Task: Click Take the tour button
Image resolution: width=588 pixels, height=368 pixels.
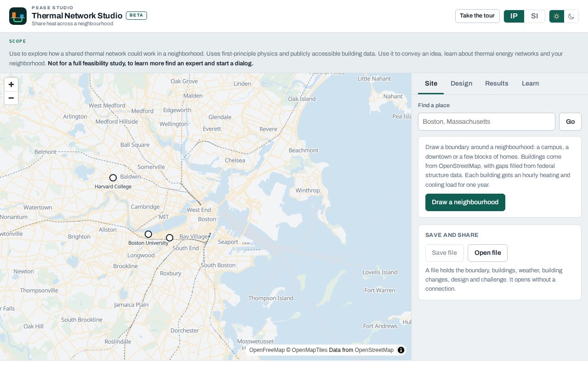Action: coord(477,16)
